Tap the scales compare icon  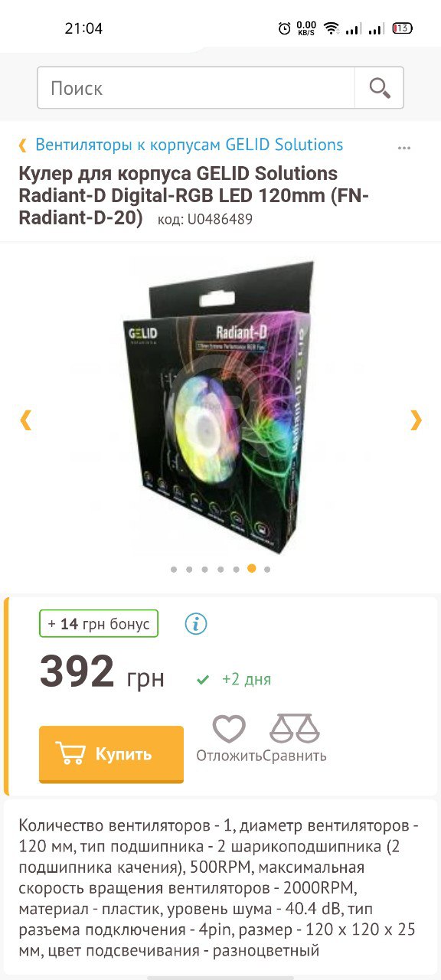point(295,729)
